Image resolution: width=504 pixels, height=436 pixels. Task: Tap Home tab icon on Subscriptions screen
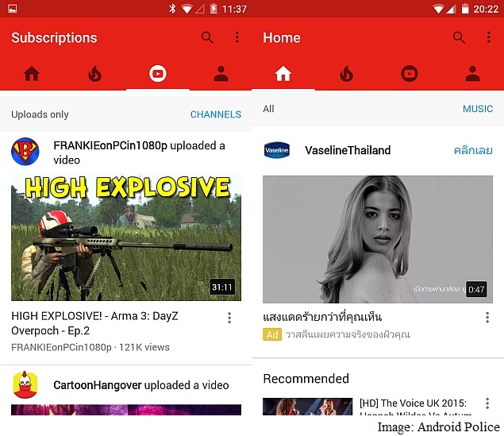32,74
